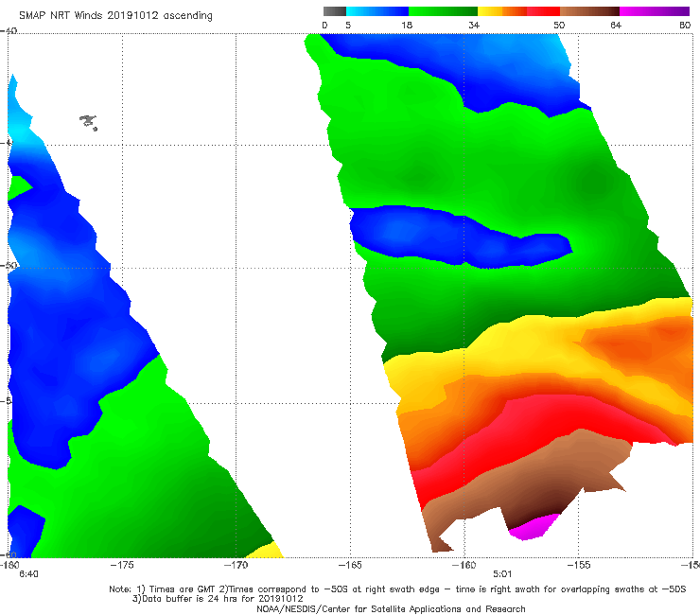Pick the magenta-purple 64–80 color bar segment

(655, 11)
